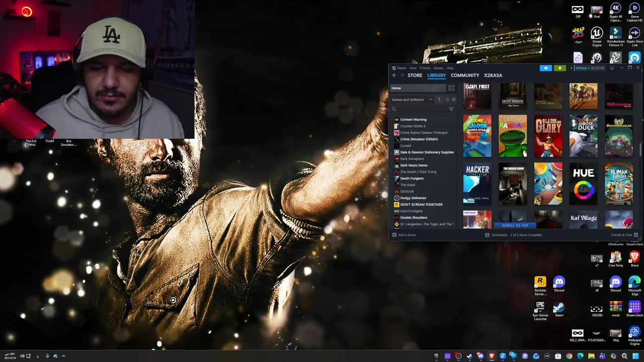Open Friends & Chat in Steam
The width and height of the screenshot is (644, 362).
click(x=624, y=235)
